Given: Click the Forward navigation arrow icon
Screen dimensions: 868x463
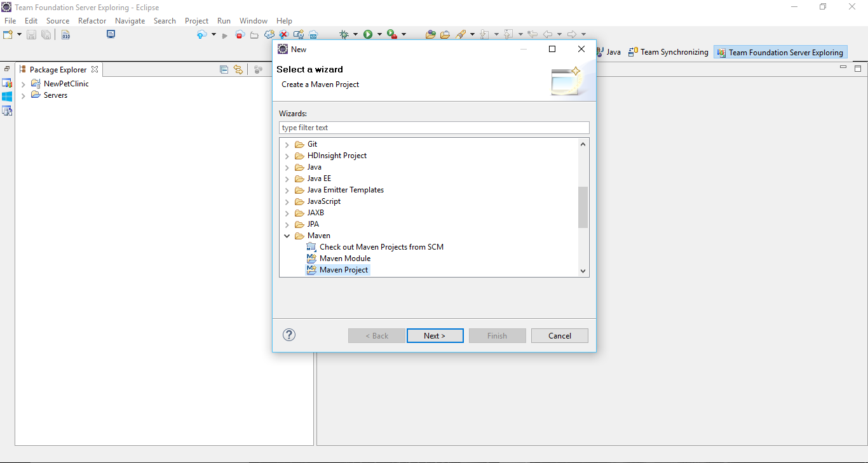Looking at the screenshot, I should click(572, 34).
